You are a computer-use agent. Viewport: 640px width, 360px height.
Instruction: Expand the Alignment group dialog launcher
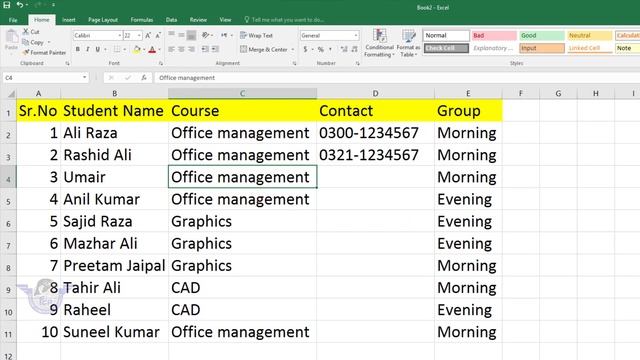[294, 63]
